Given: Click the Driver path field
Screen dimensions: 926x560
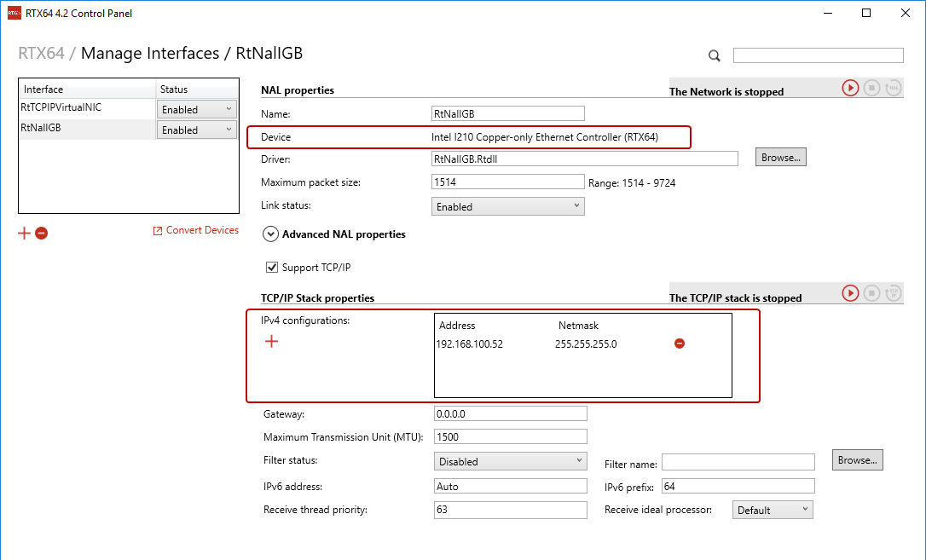Looking at the screenshot, I should [x=585, y=159].
